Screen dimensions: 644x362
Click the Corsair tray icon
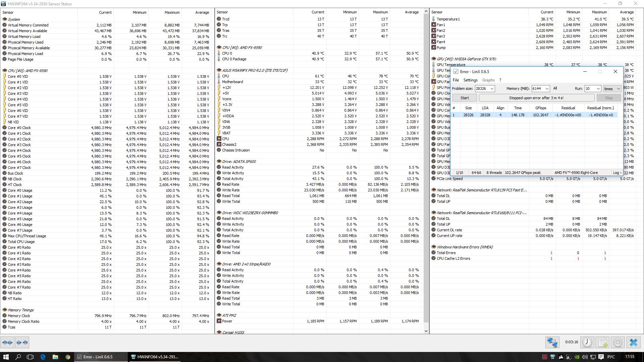(561, 357)
